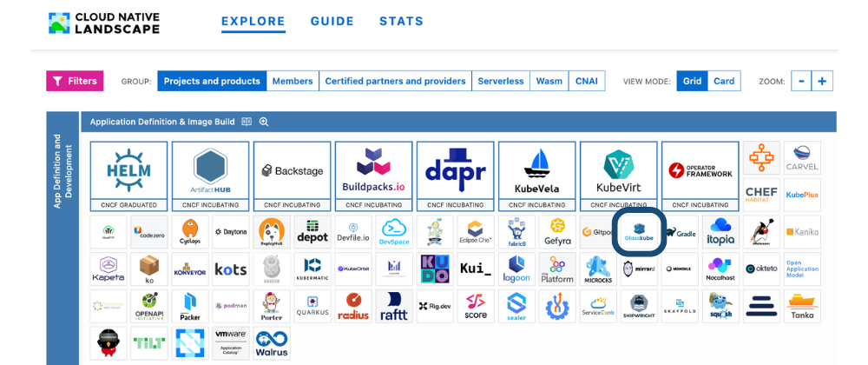The image size is (868, 365).
Task: Open category info icon next to Image Build
Action: point(247,123)
